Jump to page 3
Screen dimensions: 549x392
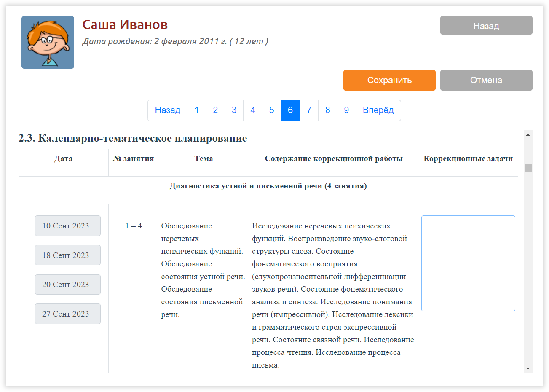point(234,110)
